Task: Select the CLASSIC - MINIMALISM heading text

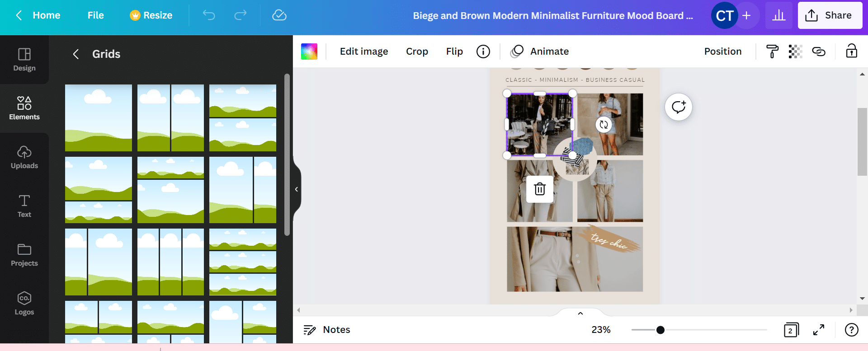Action: [x=575, y=80]
